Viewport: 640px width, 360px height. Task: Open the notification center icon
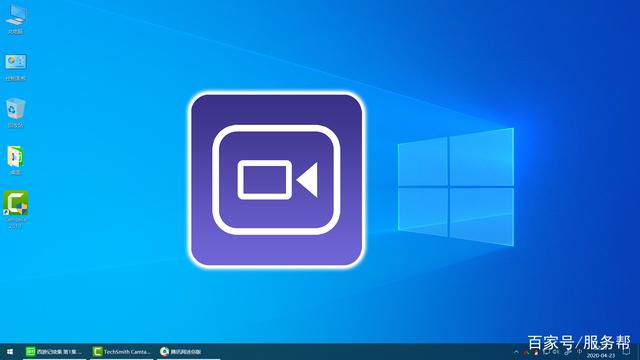pyautogui.click(x=626, y=352)
